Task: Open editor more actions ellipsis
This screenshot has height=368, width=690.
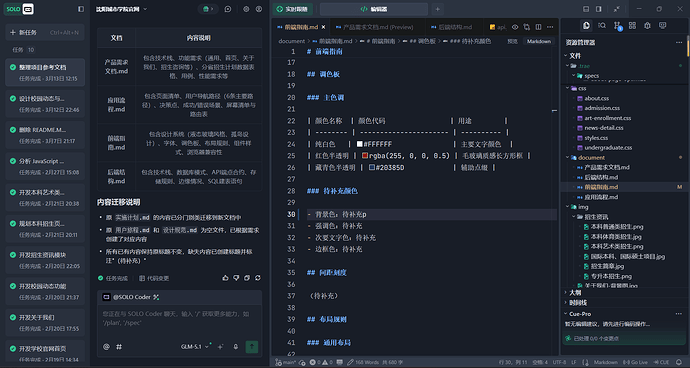Action: (x=550, y=27)
